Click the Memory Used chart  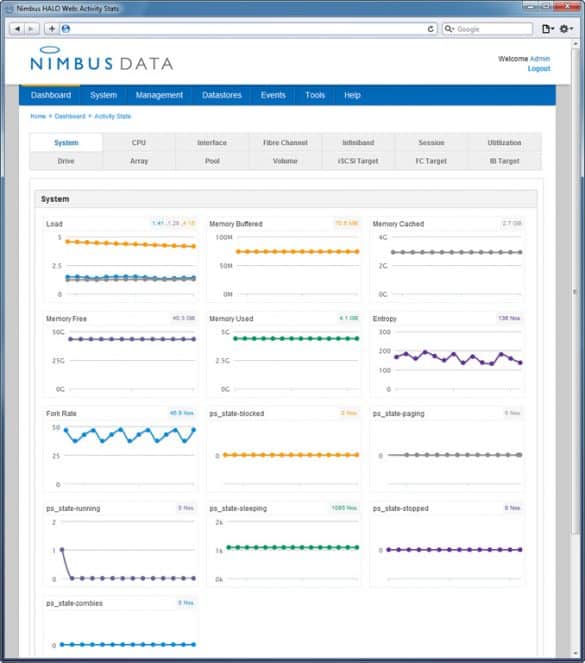[x=284, y=354]
